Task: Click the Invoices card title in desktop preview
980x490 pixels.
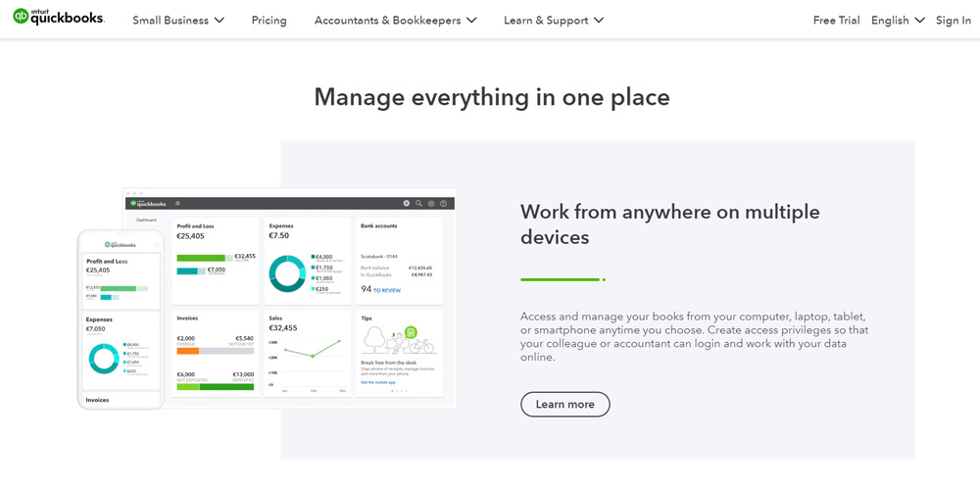Action: coord(187,318)
